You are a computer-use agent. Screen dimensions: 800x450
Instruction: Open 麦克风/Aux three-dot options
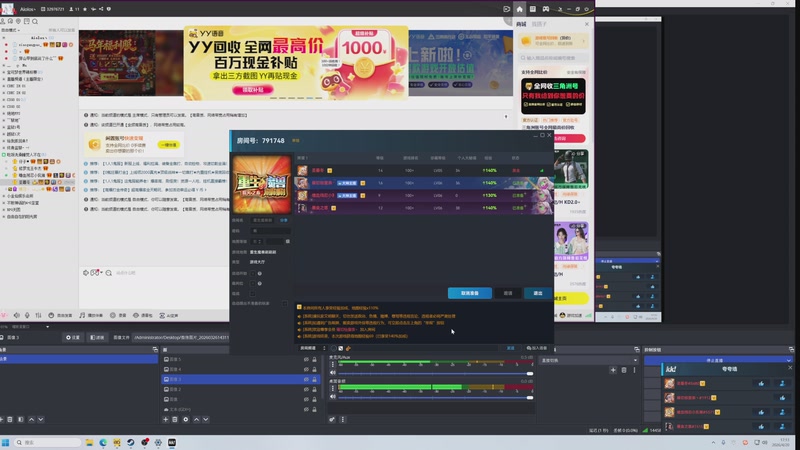pyautogui.click(x=333, y=364)
